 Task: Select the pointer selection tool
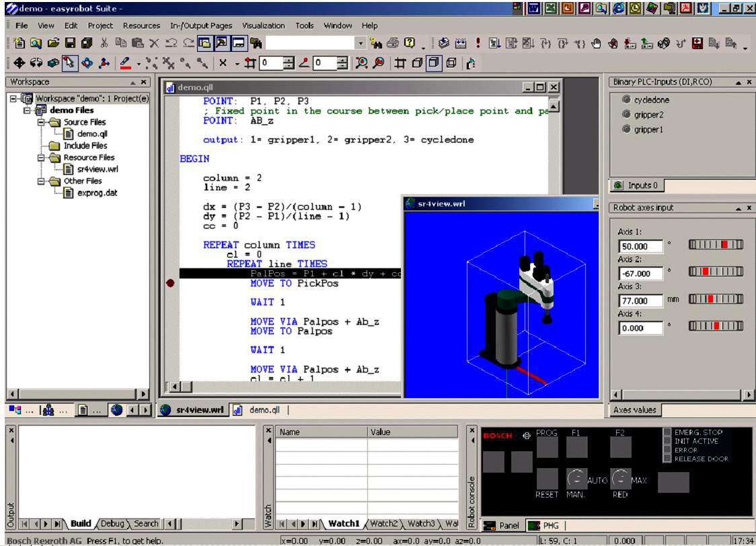(x=70, y=63)
